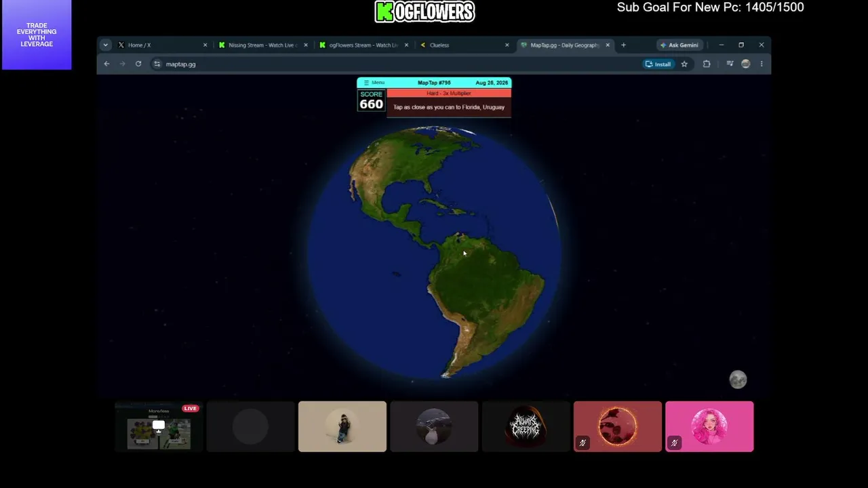Switch to the ogFlowers Stream tab
Viewport: 868px width, 488px height.
363,45
